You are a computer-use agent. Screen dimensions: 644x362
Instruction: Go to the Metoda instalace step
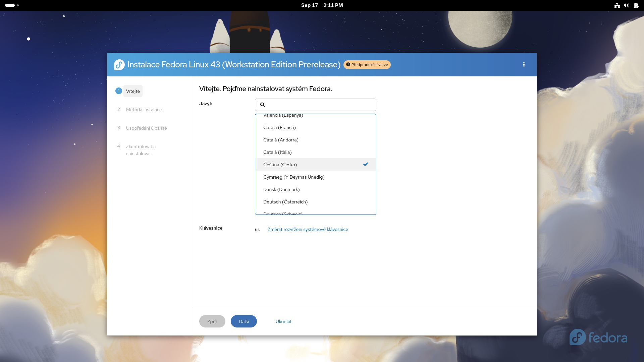point(144,110)
